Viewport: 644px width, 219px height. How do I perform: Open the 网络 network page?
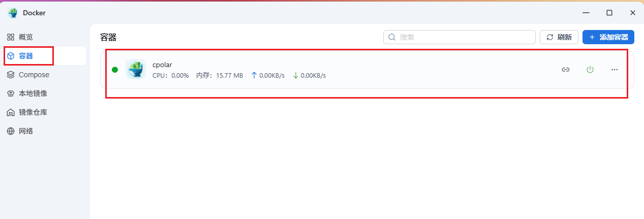tap(25, 131)
